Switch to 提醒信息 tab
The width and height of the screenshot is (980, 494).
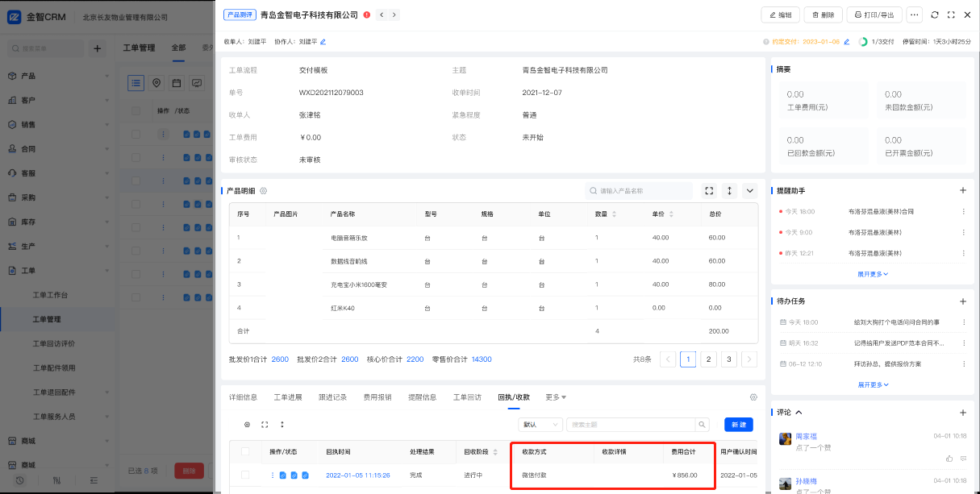point(422,397)
